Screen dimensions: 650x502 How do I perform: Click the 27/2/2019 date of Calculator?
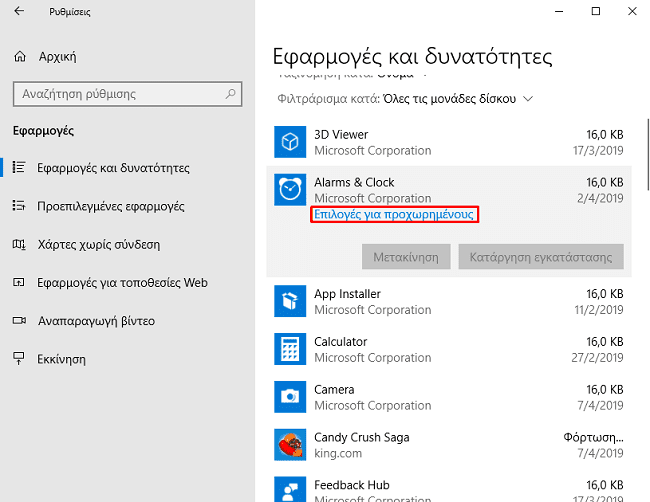[597, 357]
